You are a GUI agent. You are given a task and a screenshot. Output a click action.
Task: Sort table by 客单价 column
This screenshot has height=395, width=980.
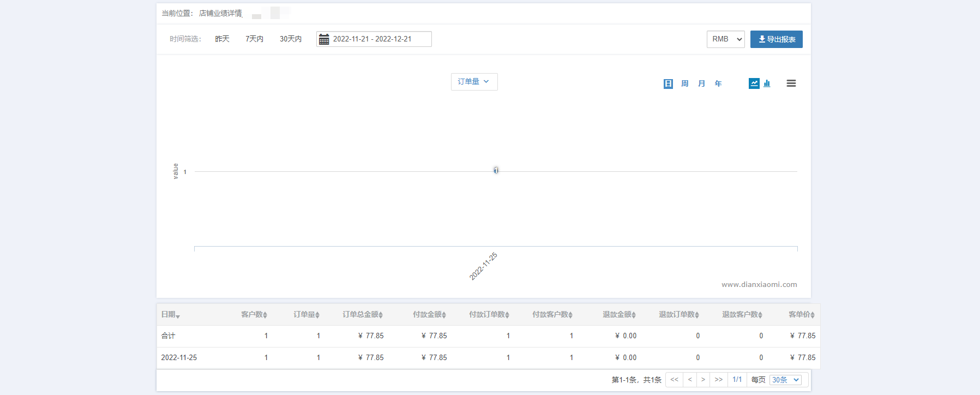click(802, 315)
